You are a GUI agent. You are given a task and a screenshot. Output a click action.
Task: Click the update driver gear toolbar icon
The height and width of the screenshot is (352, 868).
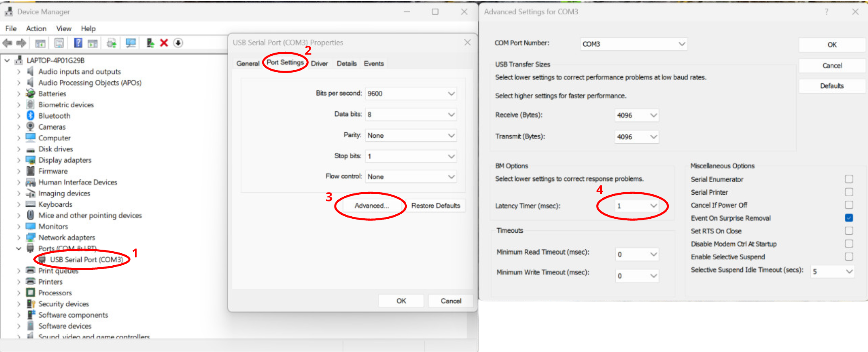(112, 43)
